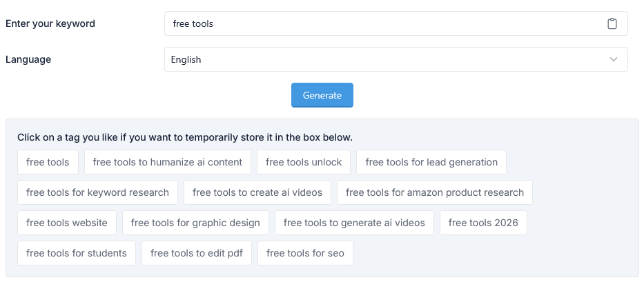Screen dimensions: 644x282
Task: Choose the 'free tools unlock' tag
Action: point(304,162)
